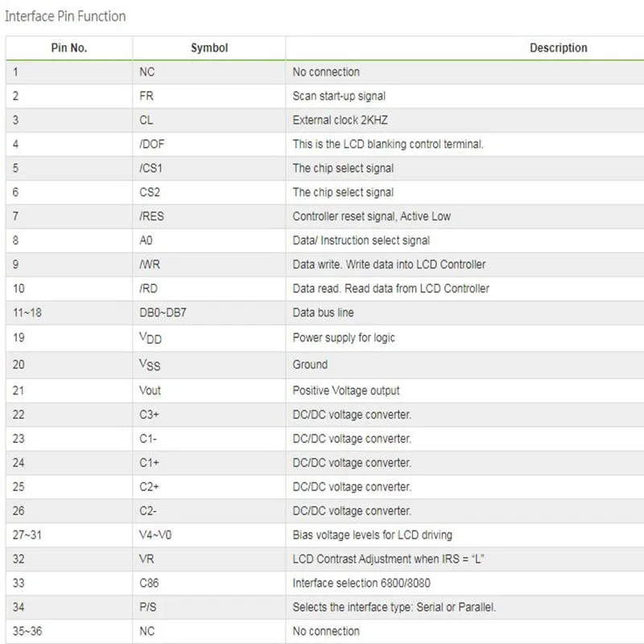The height and width of the screenshot is (644, 644).
Task: Click the 'Symbol' column header
Action: (x=209, y=48)
